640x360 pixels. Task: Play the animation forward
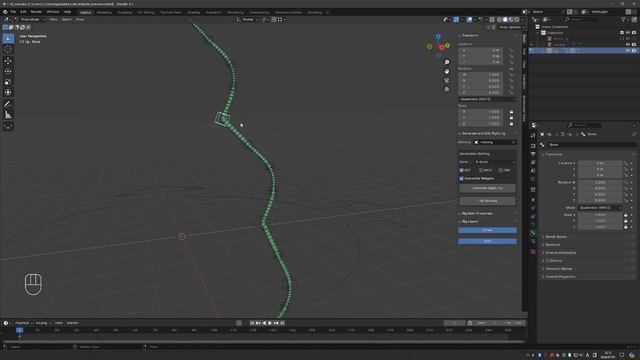coord(270,323)
